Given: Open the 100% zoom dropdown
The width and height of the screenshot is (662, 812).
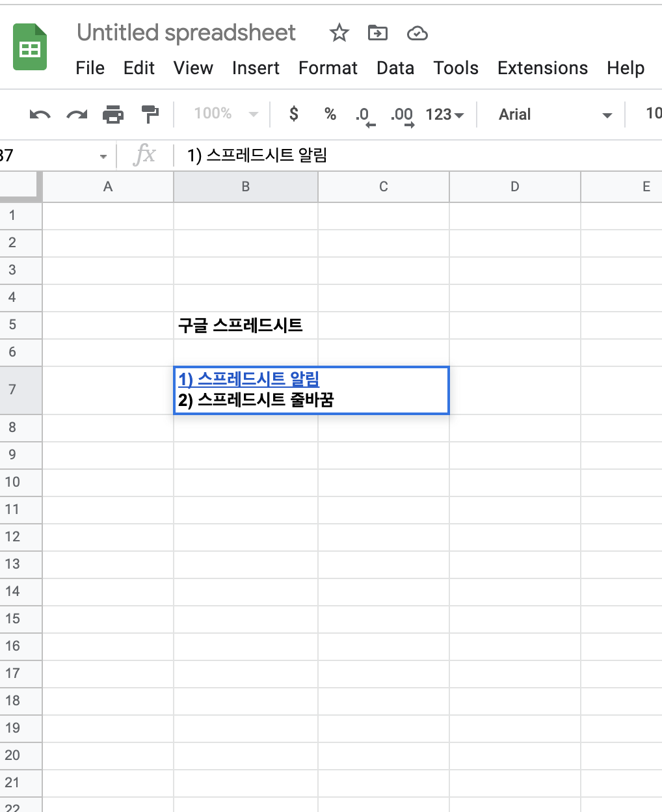Looking at the screenshot, I should (226, 114).
